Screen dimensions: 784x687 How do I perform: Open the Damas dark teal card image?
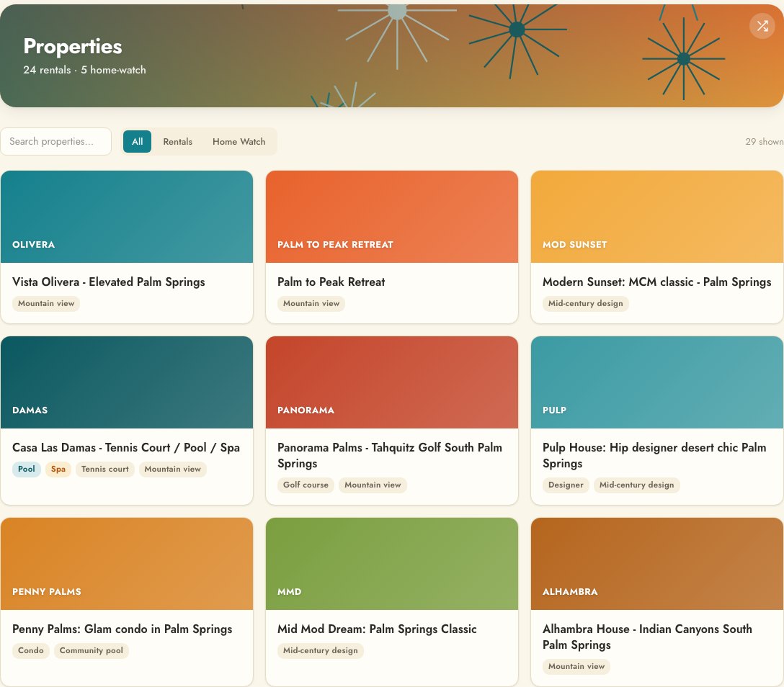(127, 382)
